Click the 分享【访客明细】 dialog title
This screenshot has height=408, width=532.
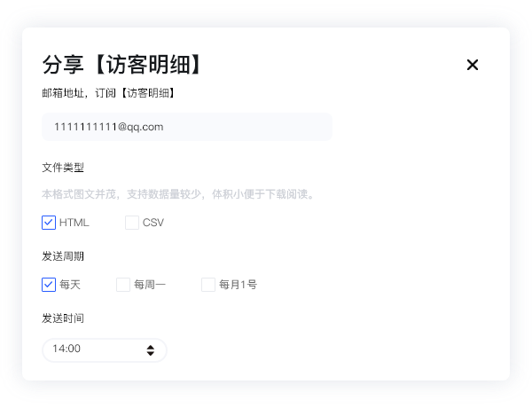pyautogui.click(x=121, y=65)
